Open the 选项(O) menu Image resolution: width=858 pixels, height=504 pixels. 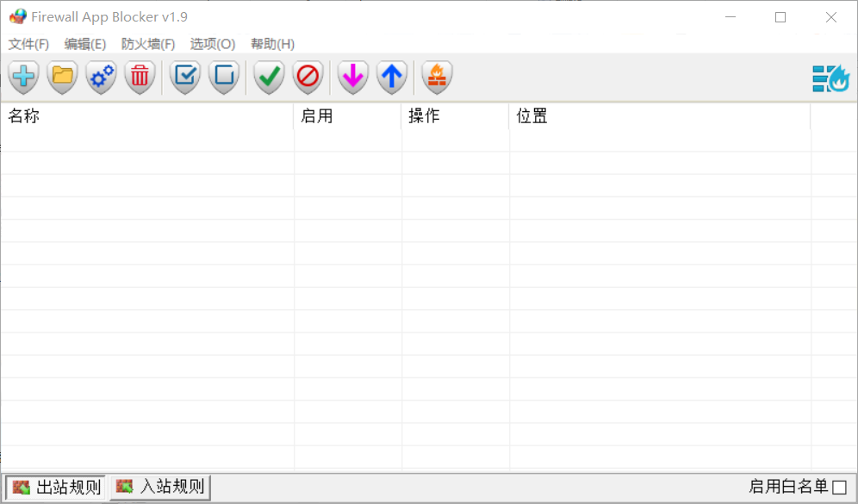(213, 44)
